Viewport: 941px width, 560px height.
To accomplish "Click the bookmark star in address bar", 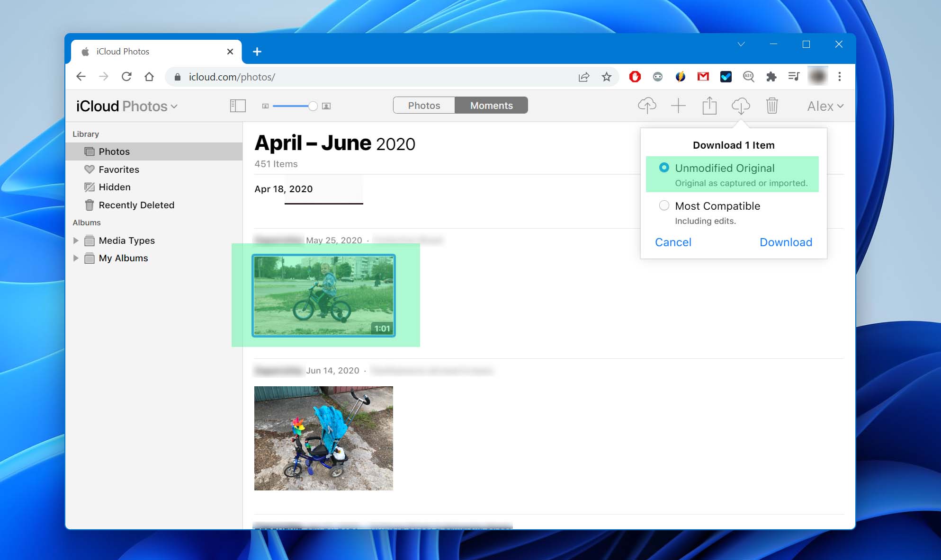I will [606, 77].
